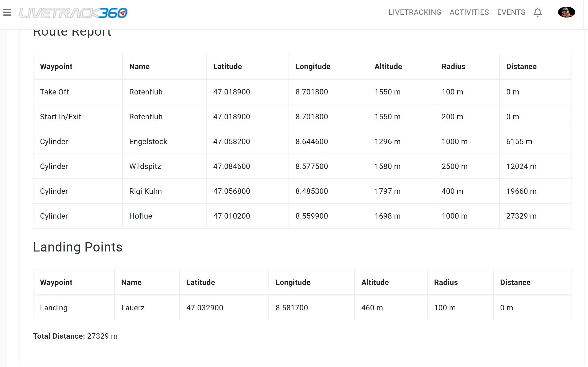The image size is (588, 367).
Task: Select the Take Off waypoint row
Action: coord(55,92)
